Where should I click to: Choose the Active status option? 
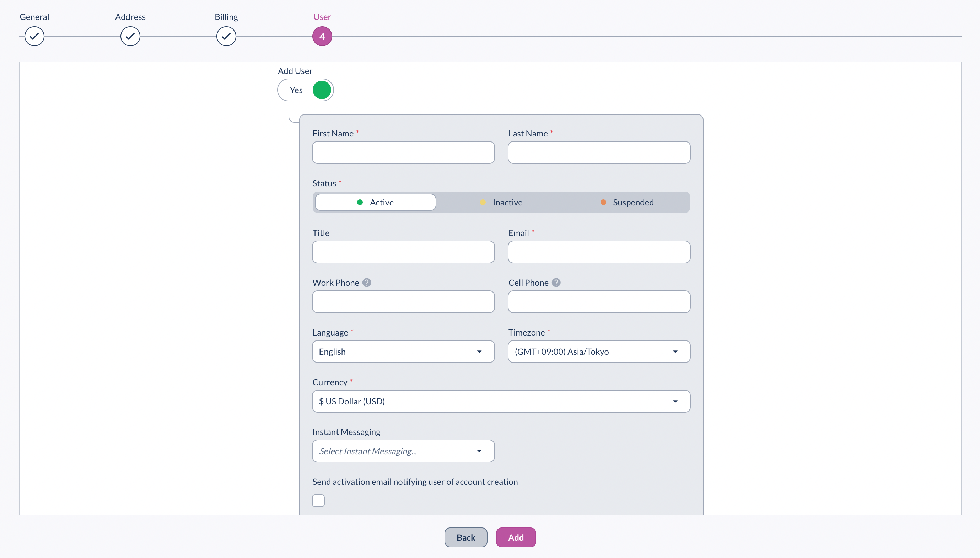coord(375,202)
